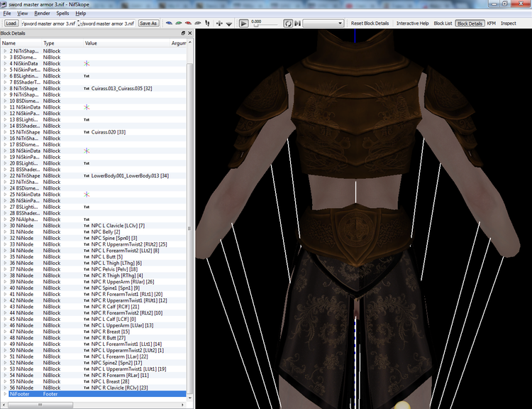Image resolution: width=532 pixels, height=409 pixels.
Task: Select the NPC L Breast [28] value
Action: point(110,381)
